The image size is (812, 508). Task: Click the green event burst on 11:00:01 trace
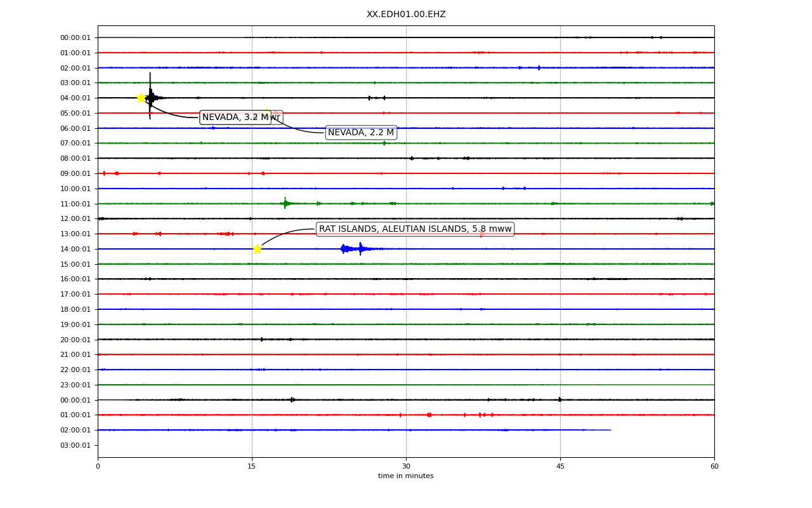[x=285, y=203]
